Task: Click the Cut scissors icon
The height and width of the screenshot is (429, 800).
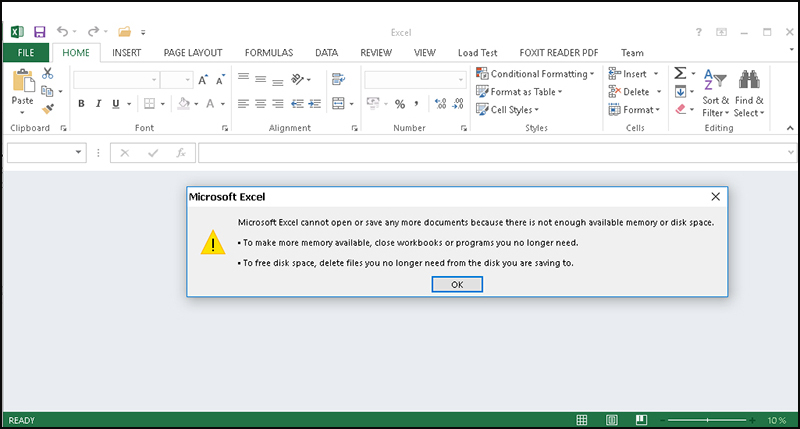Action: click(47, 73)
